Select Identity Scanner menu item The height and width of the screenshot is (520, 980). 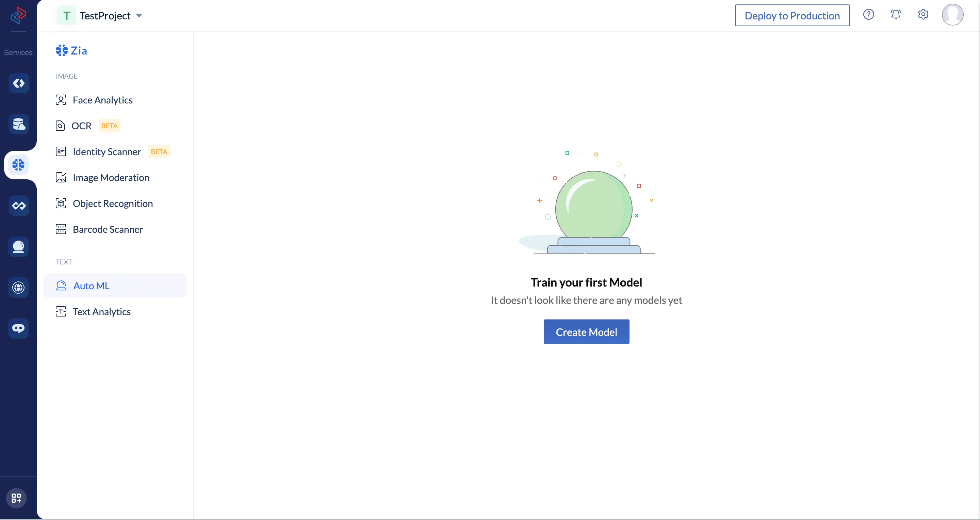[x=115, y=151]
